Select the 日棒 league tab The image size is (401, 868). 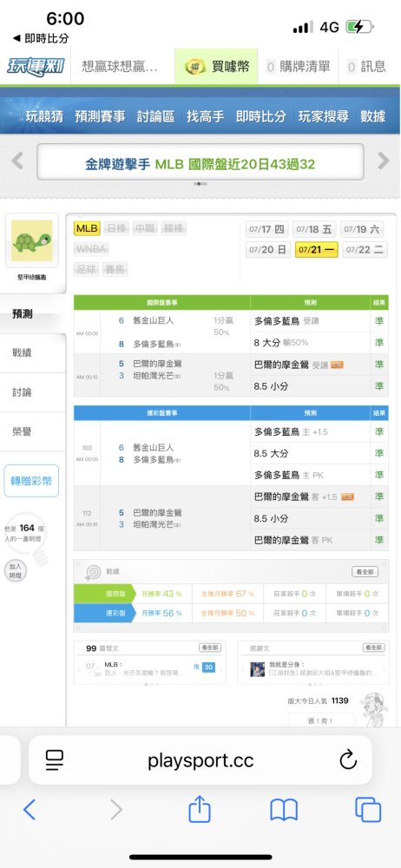(x=116, y=228)
